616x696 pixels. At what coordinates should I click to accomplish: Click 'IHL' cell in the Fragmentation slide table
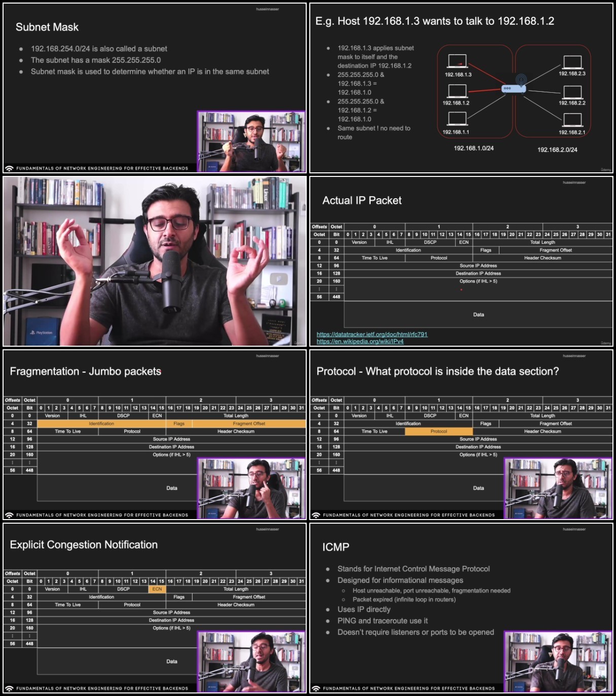pyautogui.click(x=83, y=416)
